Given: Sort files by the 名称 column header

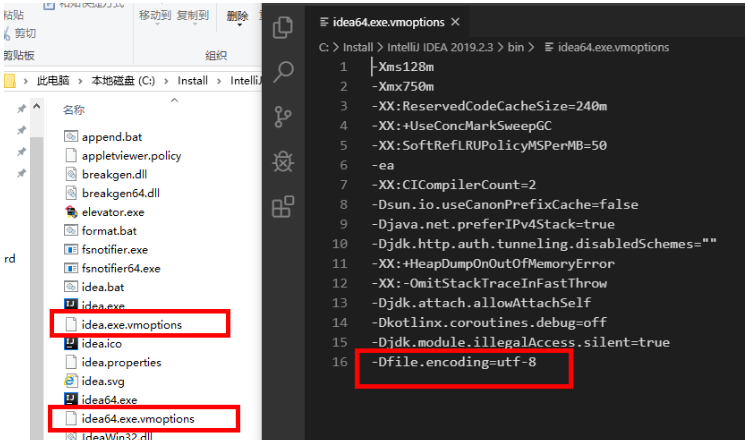Looking at the screenshot, I should [74, 110].
